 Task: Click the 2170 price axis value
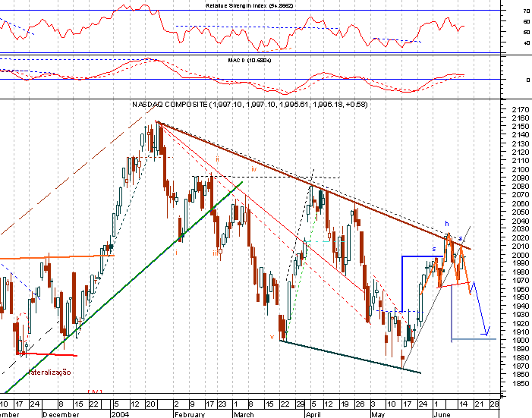(x=520, y=109)
